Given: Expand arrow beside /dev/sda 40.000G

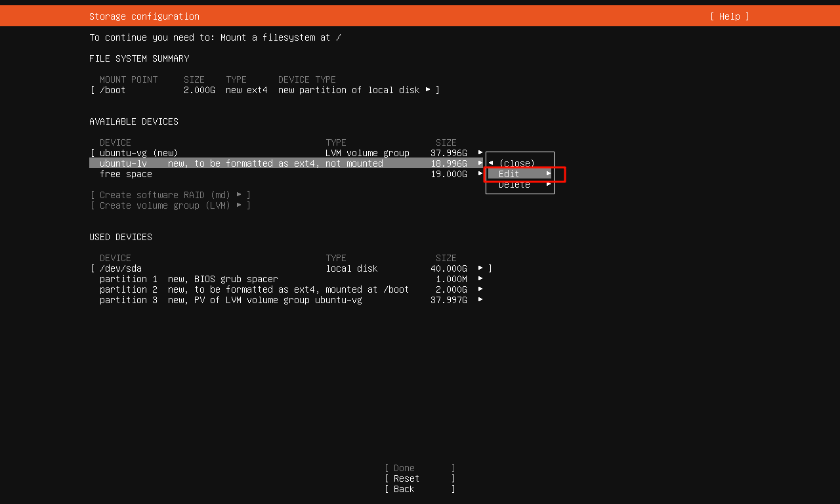Looking at the screenshot, I should (x=480, y=268).
